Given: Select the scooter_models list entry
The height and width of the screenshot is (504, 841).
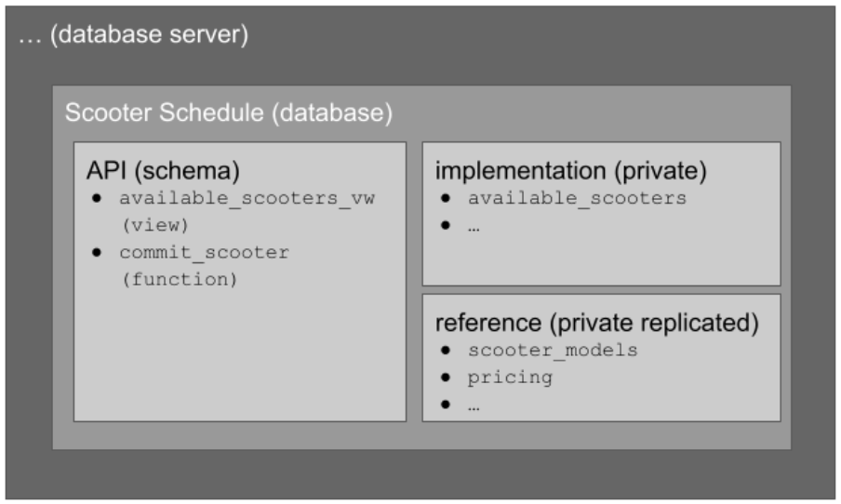Looking at the screenshot, I should pos(553,351).
